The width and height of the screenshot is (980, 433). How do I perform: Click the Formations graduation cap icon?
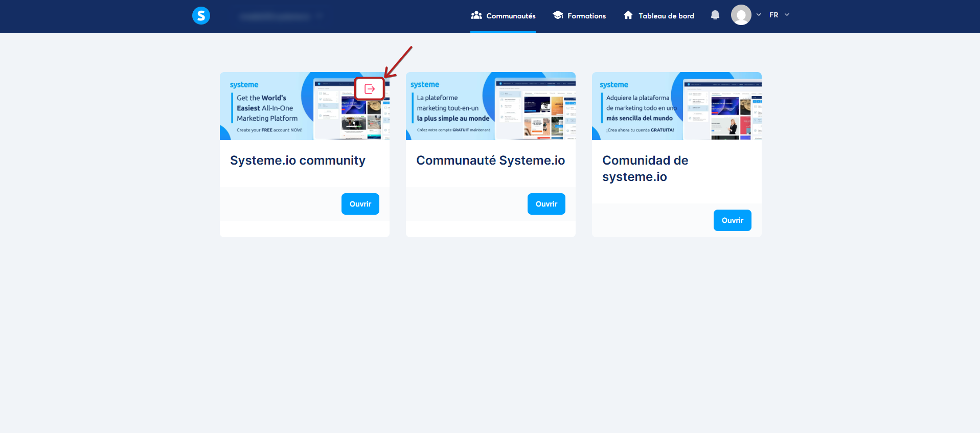pyautogui.click(x=558, y=15)
